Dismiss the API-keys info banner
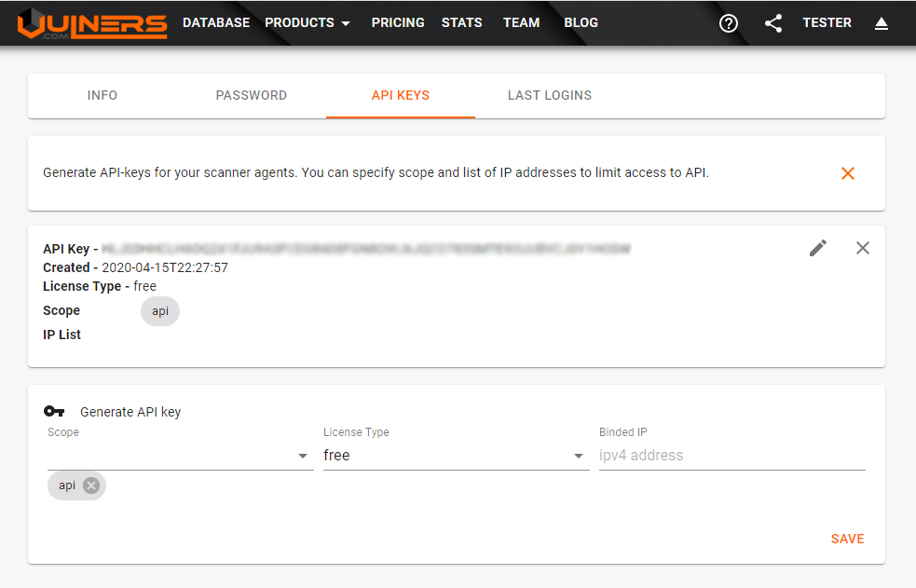 pos(848,173)
